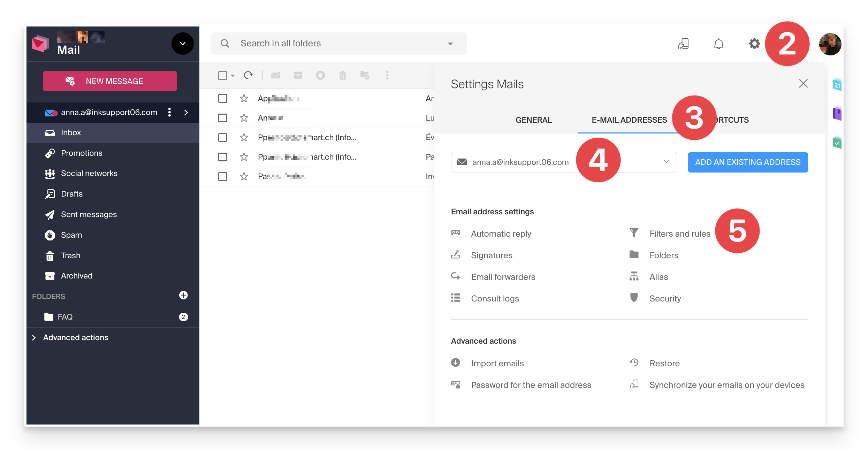Star the Pas... message in the list

244,176
